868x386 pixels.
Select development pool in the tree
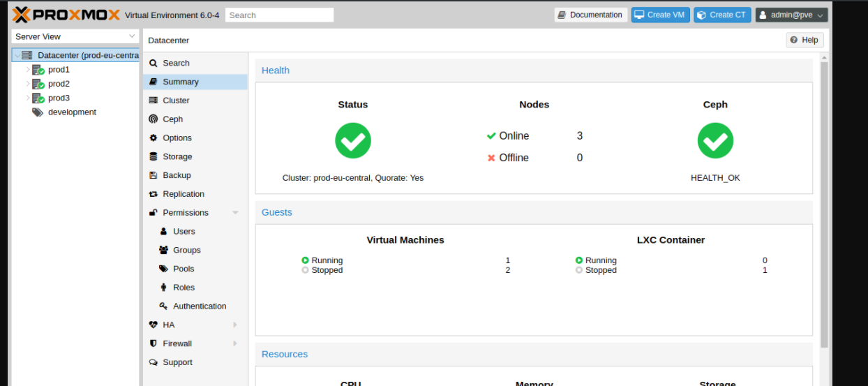pos(72,112)
